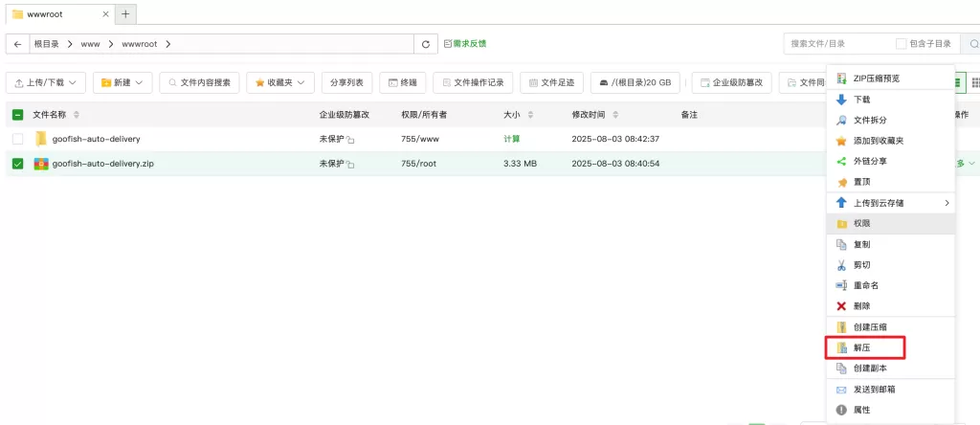Click the 终端 button
This screenshot has width=980, height=425.
[403, 83]
